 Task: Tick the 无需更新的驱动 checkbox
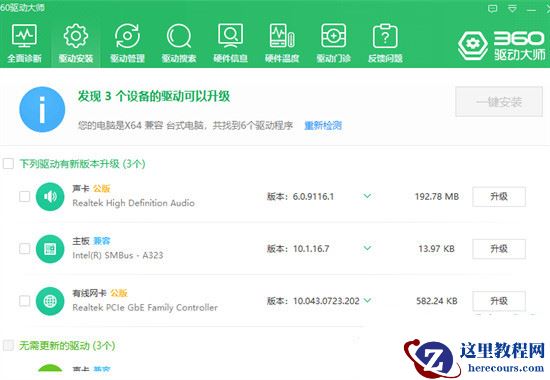(8, 346)
